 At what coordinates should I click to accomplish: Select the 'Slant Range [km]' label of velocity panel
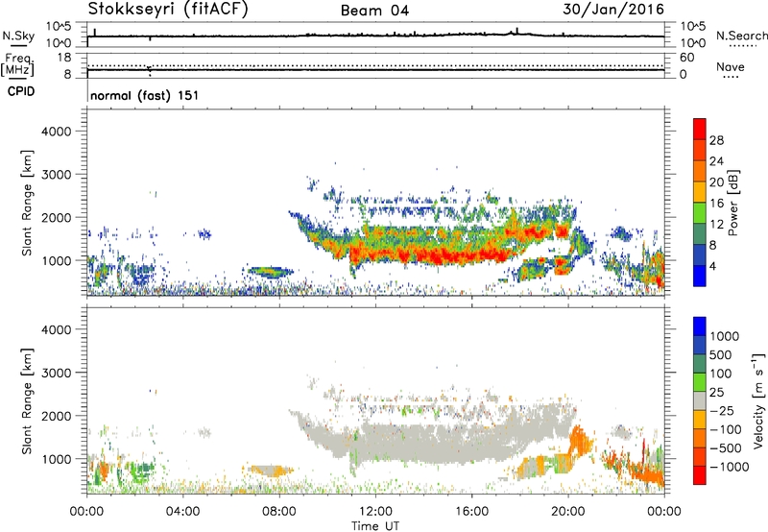[27, 400]
